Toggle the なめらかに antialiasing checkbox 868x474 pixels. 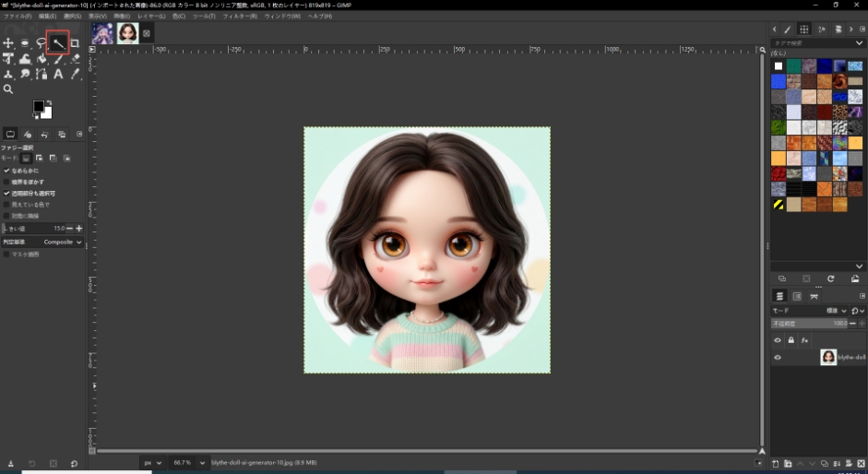pyautogui.click(x=6, y=171)
